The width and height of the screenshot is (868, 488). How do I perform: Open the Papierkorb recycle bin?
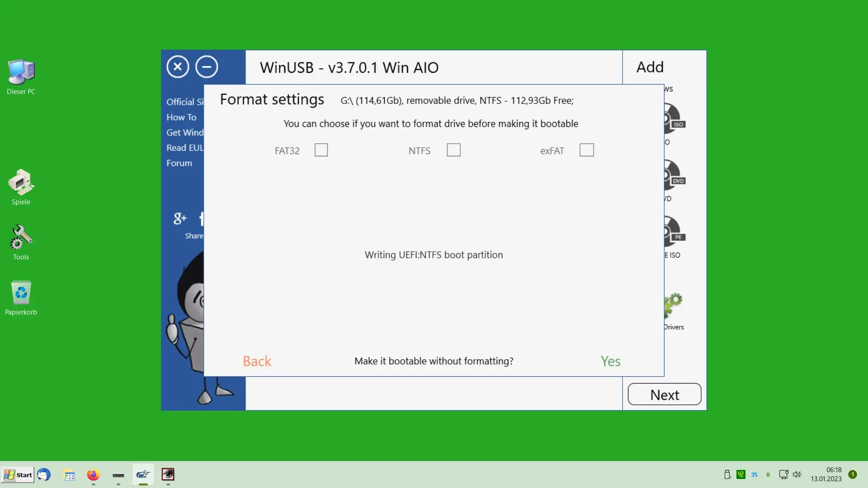[21, 298]
